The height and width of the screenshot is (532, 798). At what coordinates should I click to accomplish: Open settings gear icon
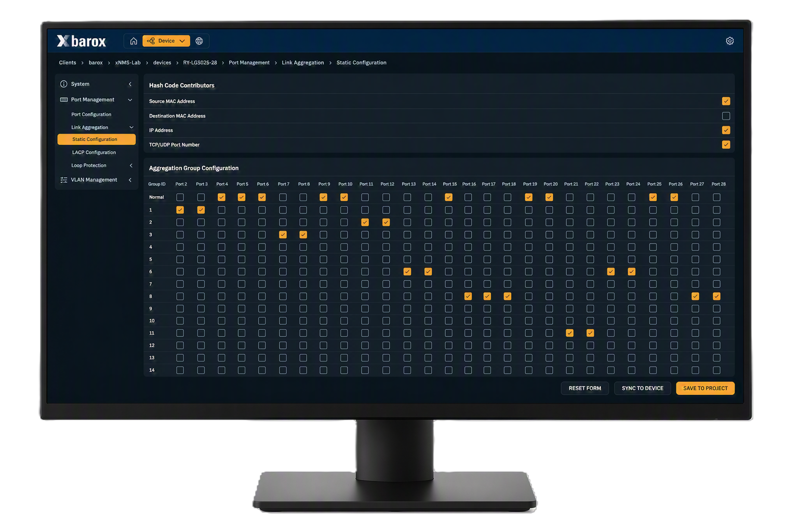click(730, 41)
